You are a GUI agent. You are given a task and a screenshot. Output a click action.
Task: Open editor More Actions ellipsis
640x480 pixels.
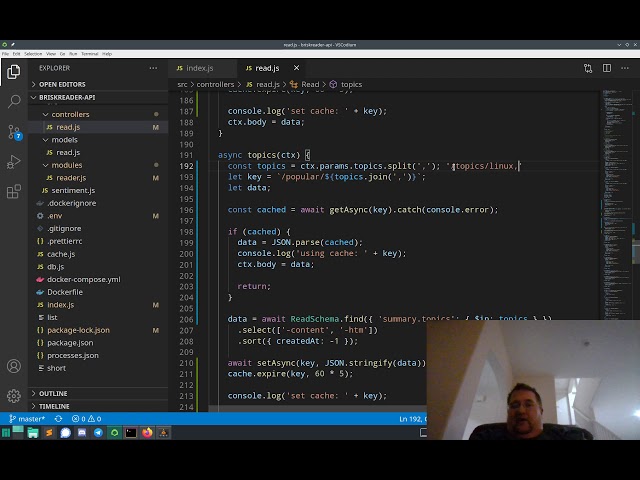point(625,68)
